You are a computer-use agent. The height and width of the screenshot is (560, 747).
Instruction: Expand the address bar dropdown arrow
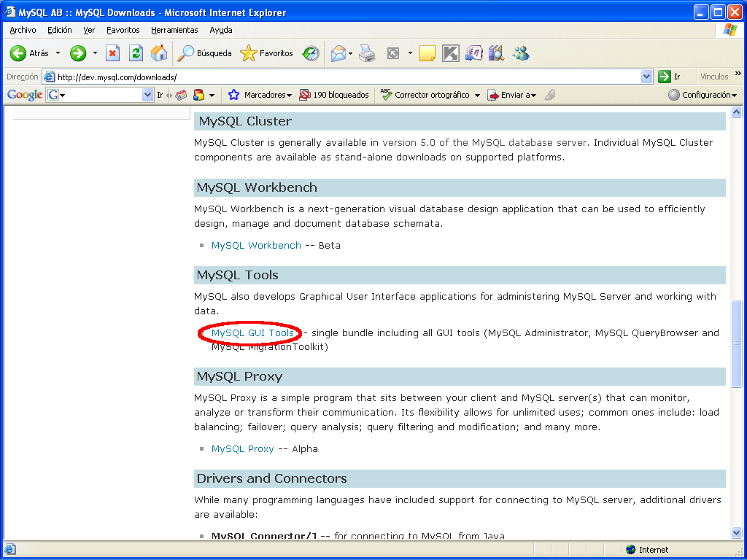(646, 77)
